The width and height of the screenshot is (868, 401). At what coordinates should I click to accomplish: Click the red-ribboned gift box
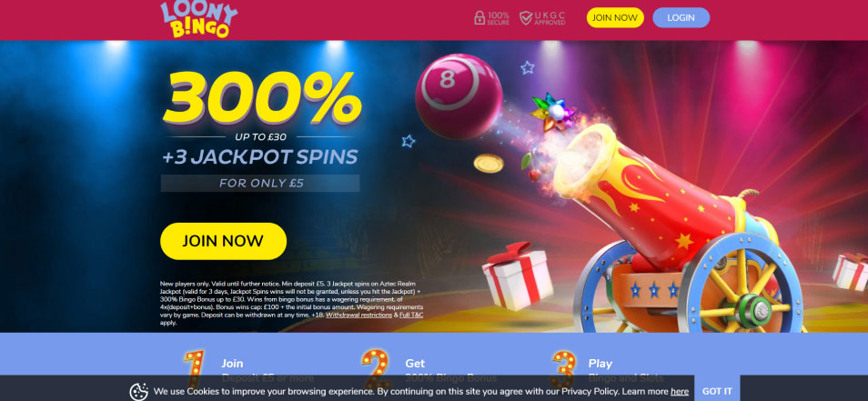click(x=517, y=276)
